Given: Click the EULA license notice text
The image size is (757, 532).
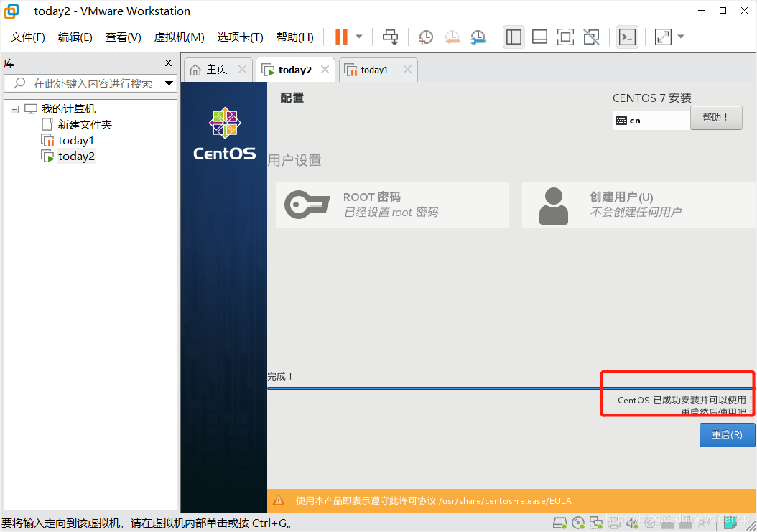Looking at the screenshot, I should (434, 501).
